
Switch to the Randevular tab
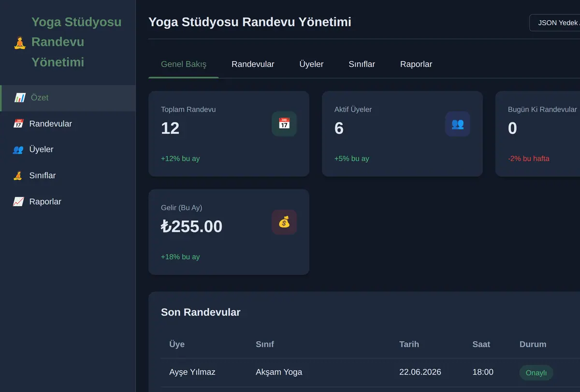pos(253,64)
